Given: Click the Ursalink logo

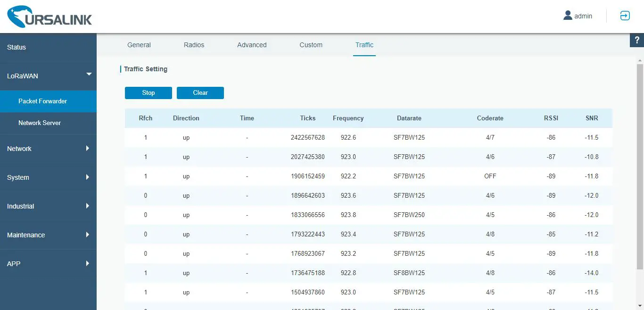Looking at the screenshot, I should click(49, 16).
